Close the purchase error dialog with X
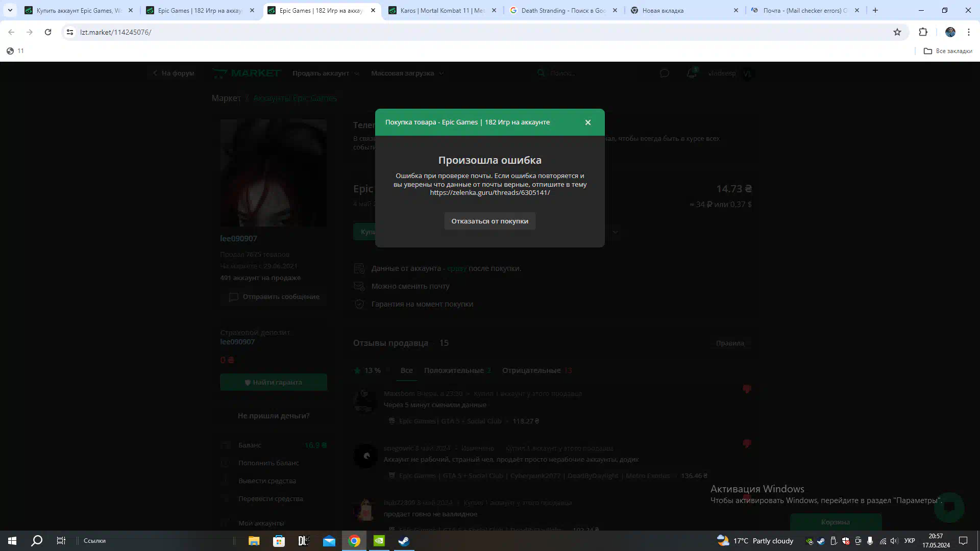 587,122
